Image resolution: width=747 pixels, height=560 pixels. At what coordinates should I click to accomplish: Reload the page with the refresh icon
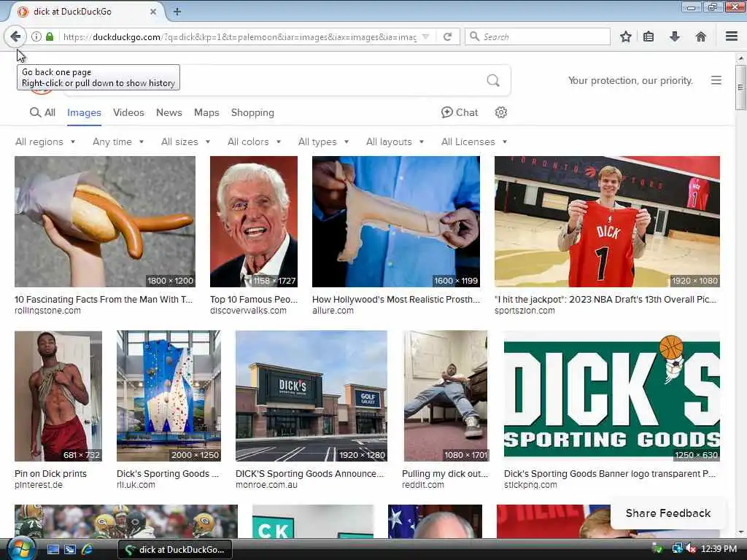tap(447, 36)
